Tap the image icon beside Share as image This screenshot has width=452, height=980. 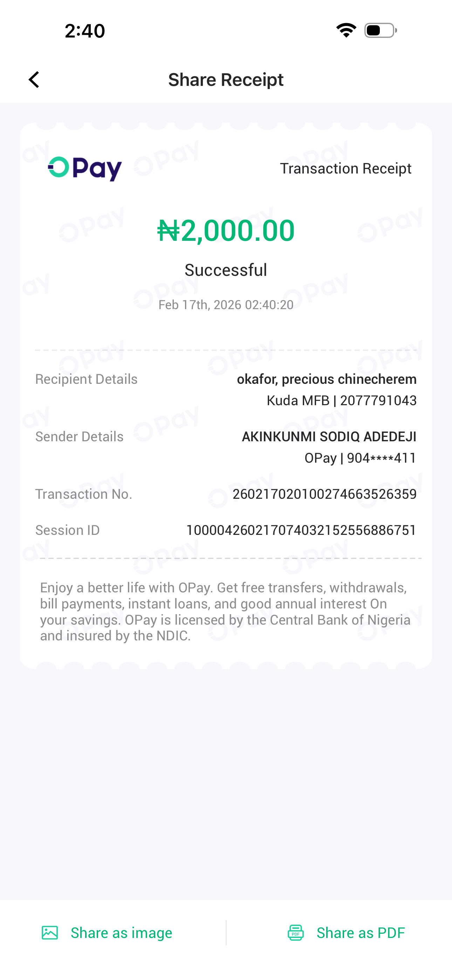point(50,933)
